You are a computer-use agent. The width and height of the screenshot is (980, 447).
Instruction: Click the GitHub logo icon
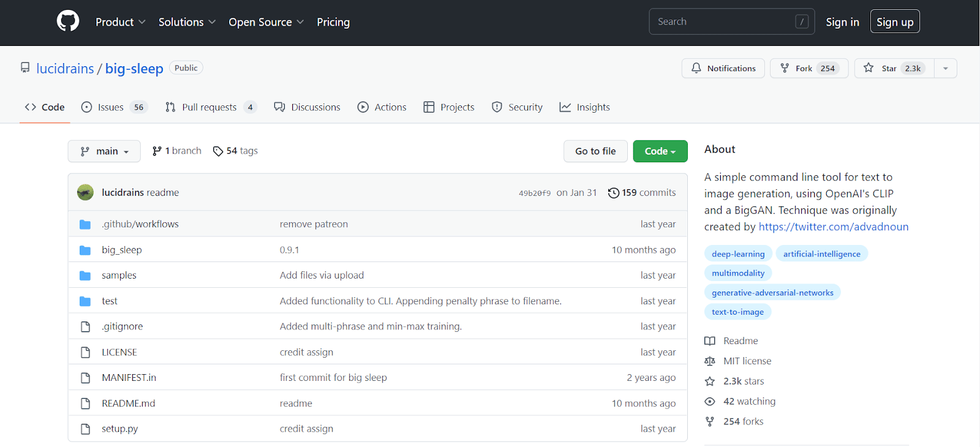(x=68, y=21)
